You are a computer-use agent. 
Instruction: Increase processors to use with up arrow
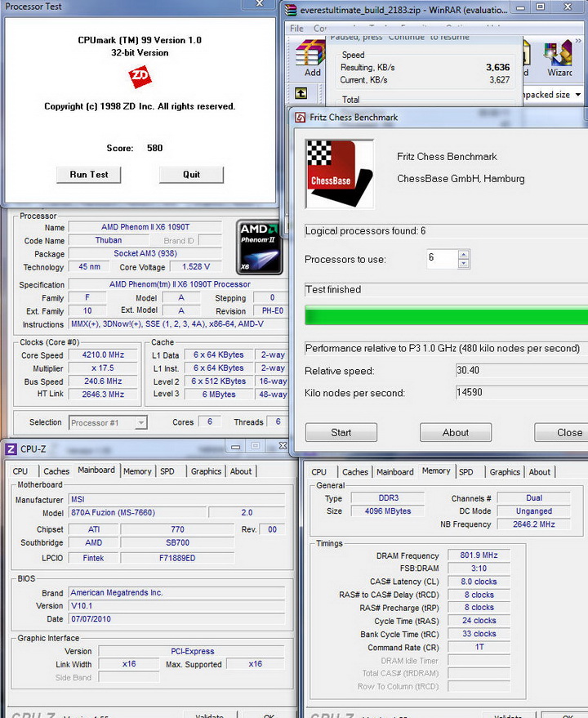[463, 255]
